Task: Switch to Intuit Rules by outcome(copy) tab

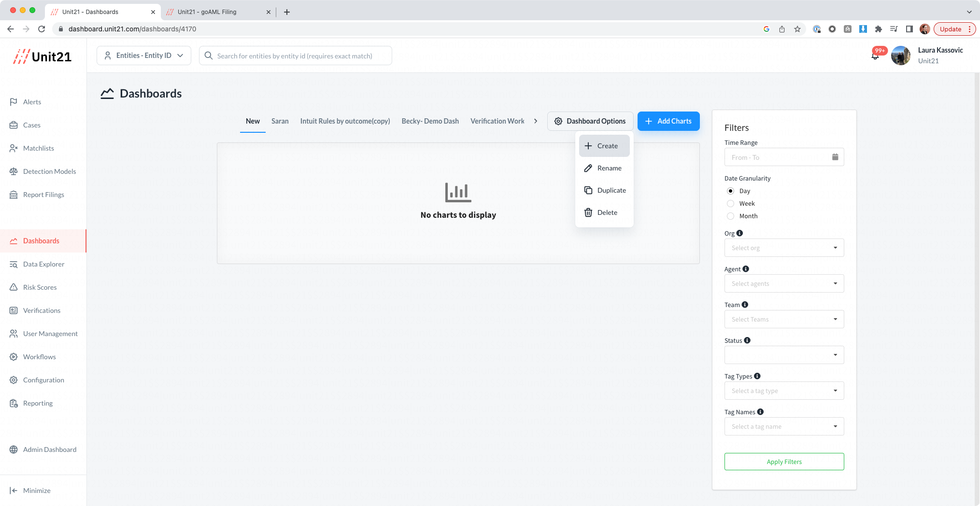Action: tap(345, 121)
